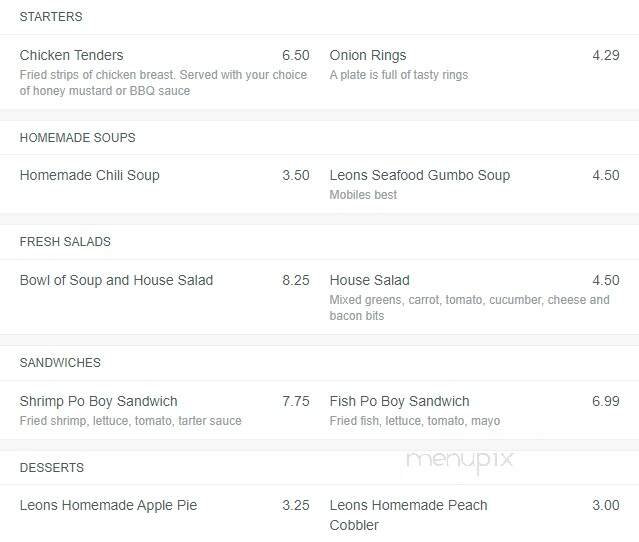Click the menupix watermark logo
This screenshot has height=542, width=639.
(x=459, y=460)
